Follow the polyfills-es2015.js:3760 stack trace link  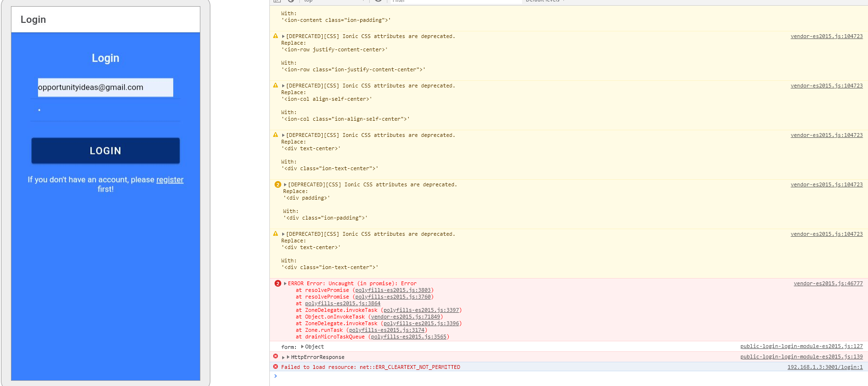tap(393, 297)
